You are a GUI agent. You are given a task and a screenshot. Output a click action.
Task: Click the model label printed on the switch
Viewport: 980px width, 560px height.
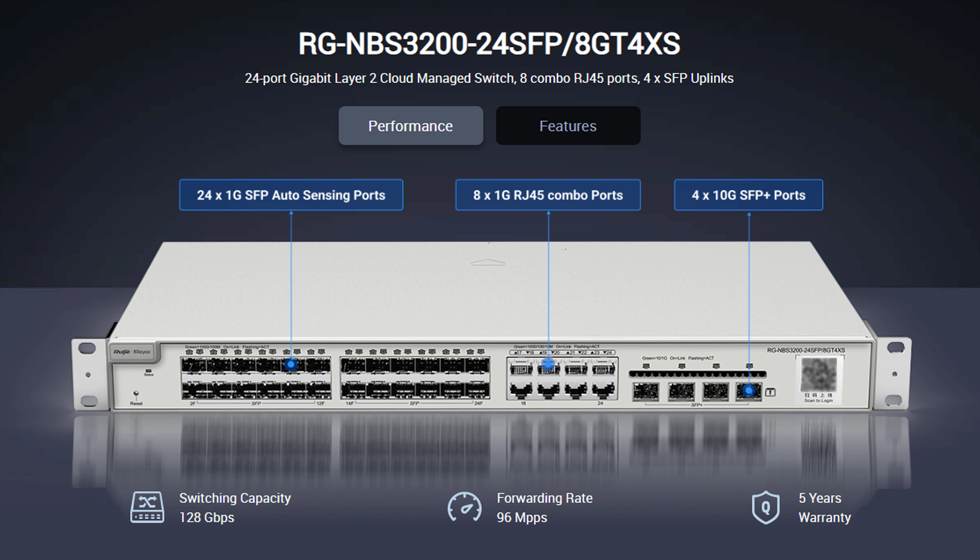[806, 350]
